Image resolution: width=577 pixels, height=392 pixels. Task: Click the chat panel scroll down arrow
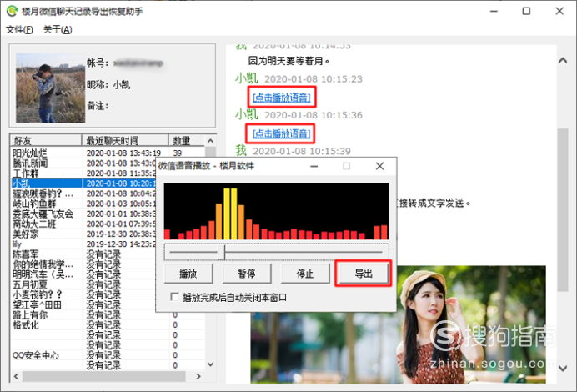click(563, 368)
